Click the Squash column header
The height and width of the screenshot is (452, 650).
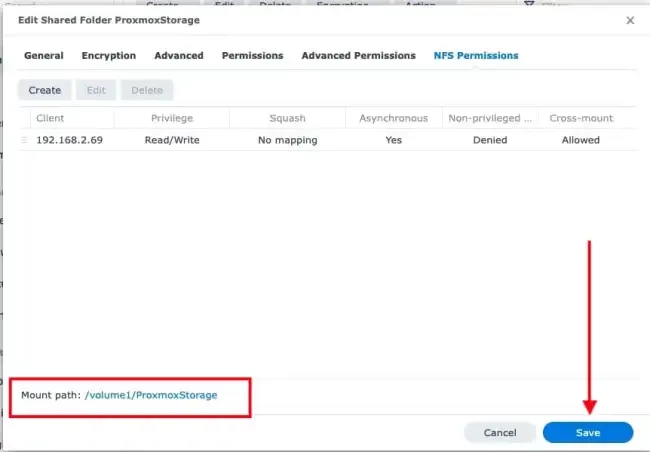point(287,118)
